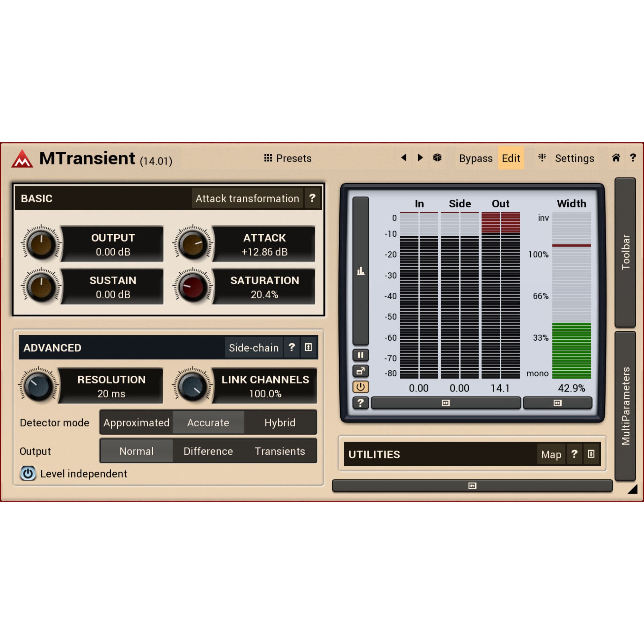Go to previous preset arrow
This screenshot has height=644, width=644.
pos(404,158)
